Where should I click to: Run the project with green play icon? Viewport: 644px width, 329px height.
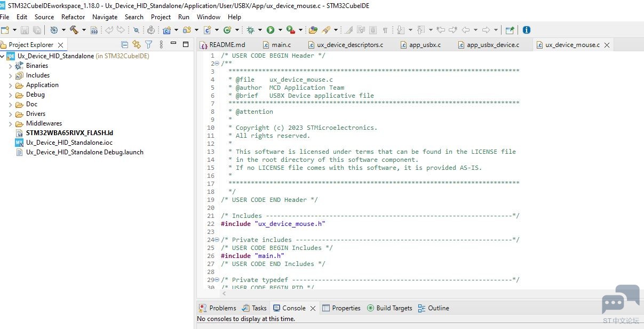tap(271, 30)
